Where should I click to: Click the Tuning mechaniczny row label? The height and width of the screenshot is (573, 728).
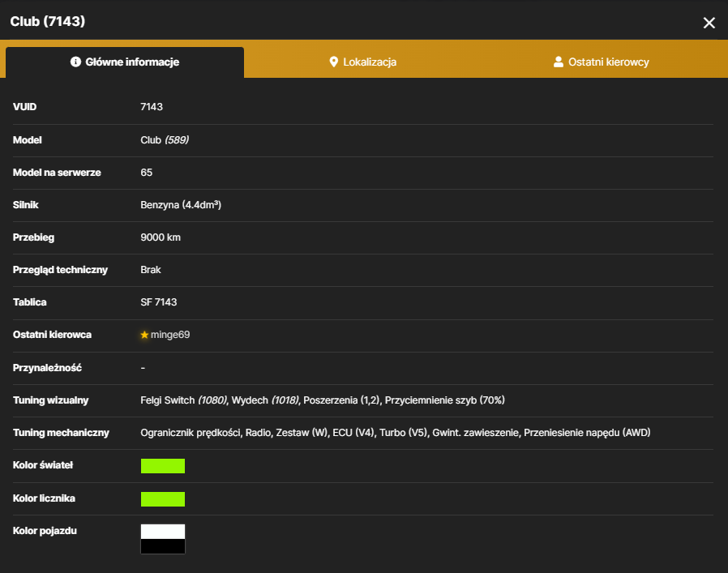point(61,433)
